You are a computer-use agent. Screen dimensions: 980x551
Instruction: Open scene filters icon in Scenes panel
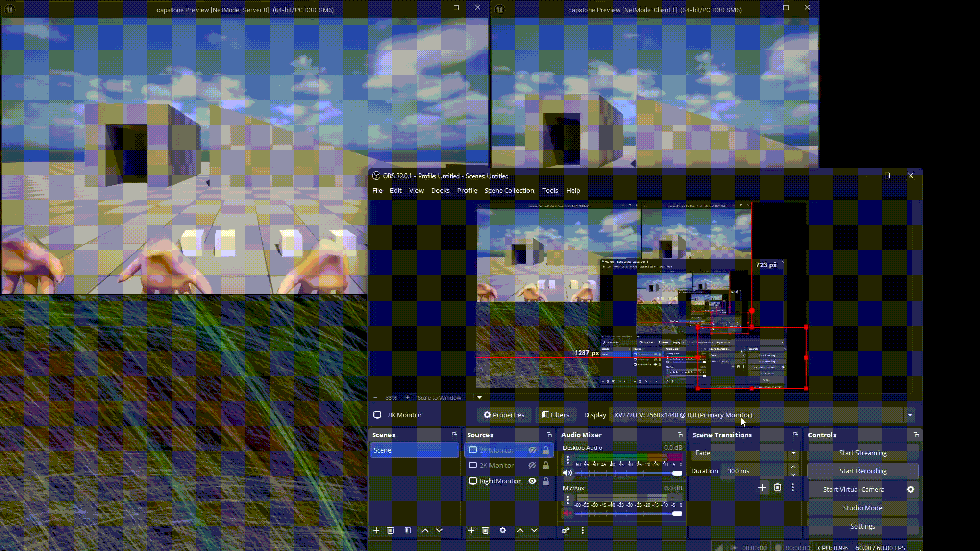point(408,530)
